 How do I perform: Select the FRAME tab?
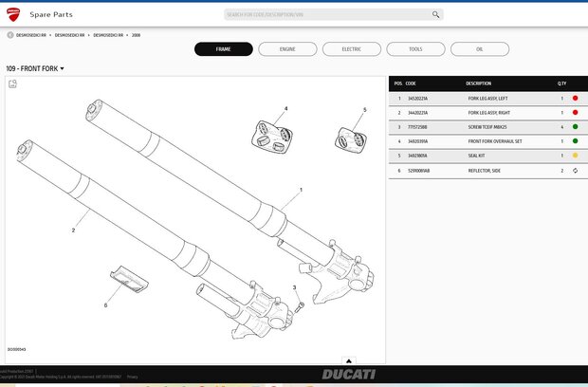(224, 49)
